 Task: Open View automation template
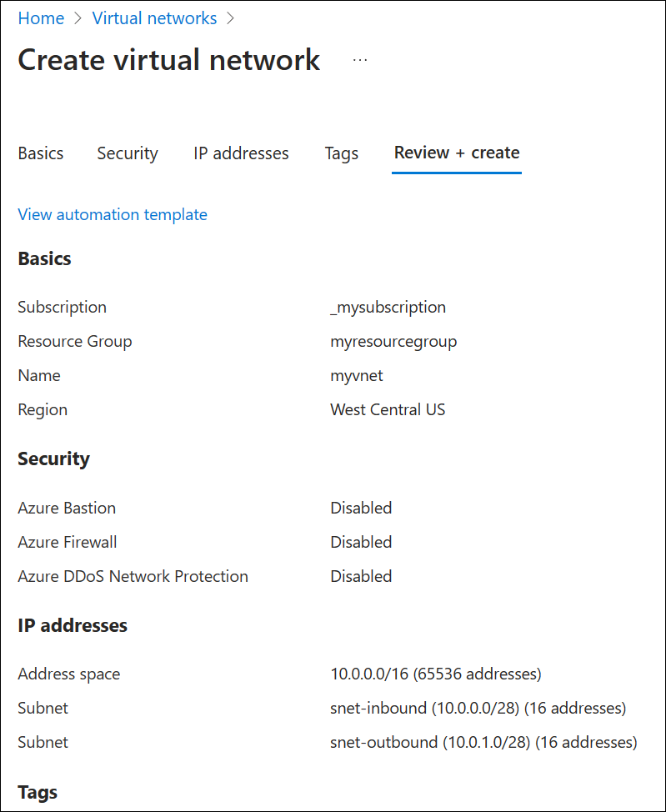(x=112, y=214)
